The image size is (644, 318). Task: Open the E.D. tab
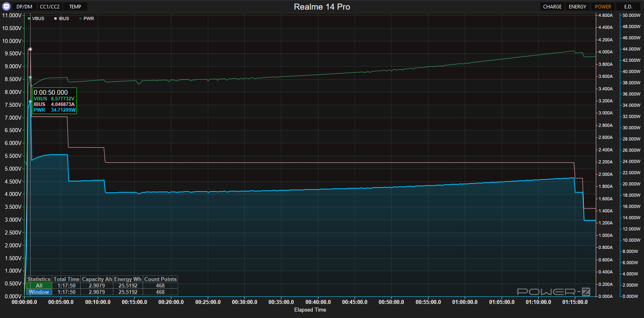628,7
